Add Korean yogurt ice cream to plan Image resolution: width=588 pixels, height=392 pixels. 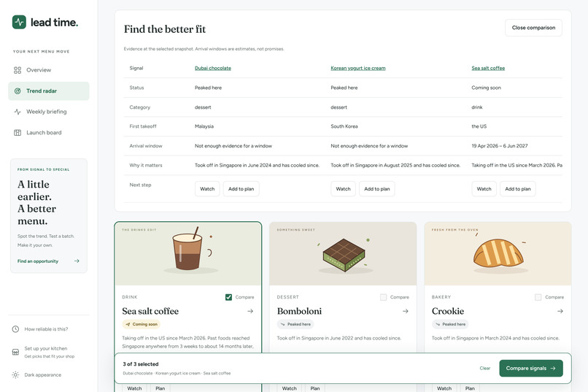click(377, 188)
